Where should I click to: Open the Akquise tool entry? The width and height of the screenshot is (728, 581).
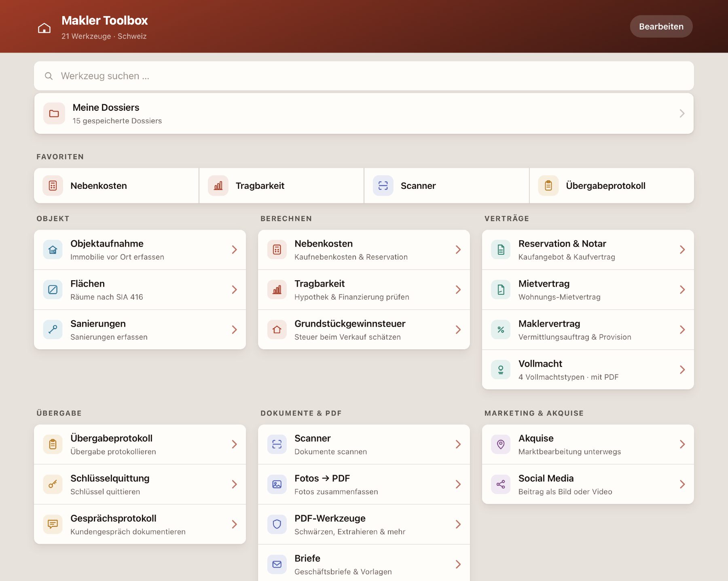(588, 444)
